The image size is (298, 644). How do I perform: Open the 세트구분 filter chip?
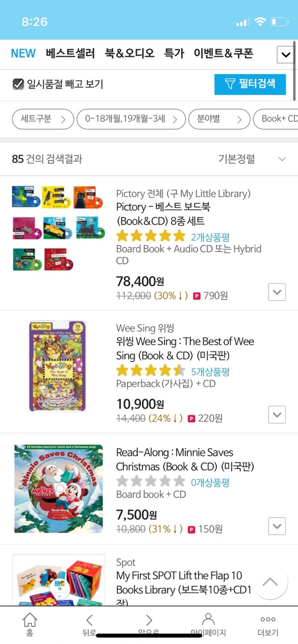(43, 119)
